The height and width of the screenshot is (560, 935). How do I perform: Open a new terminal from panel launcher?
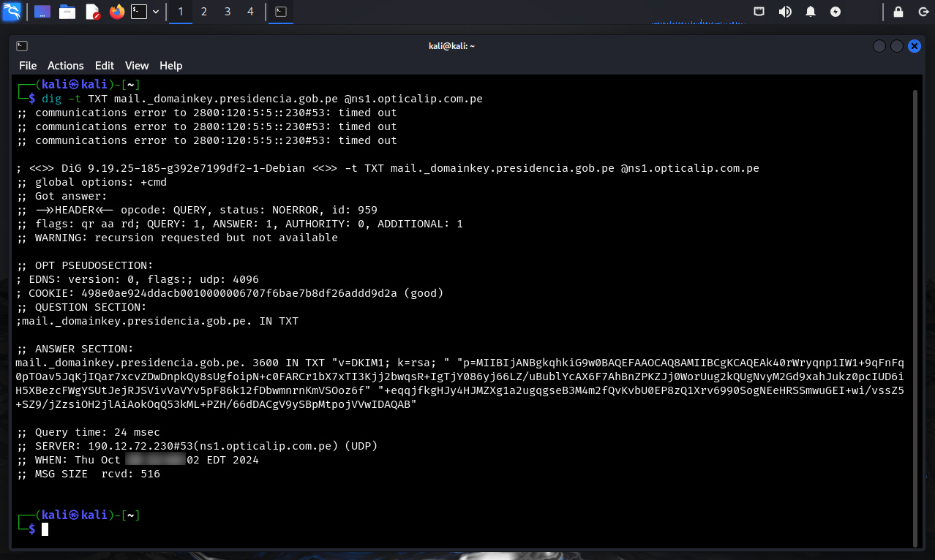(138, 12)
